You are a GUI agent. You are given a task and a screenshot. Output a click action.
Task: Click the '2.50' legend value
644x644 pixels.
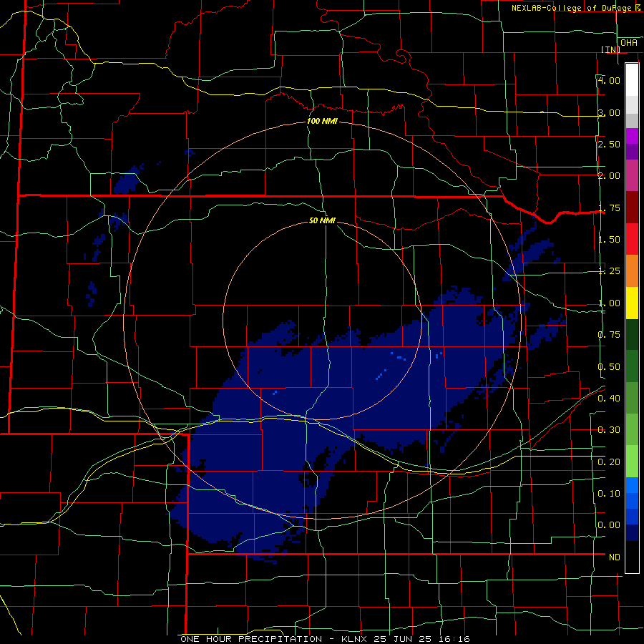click(x=609, y=144)
